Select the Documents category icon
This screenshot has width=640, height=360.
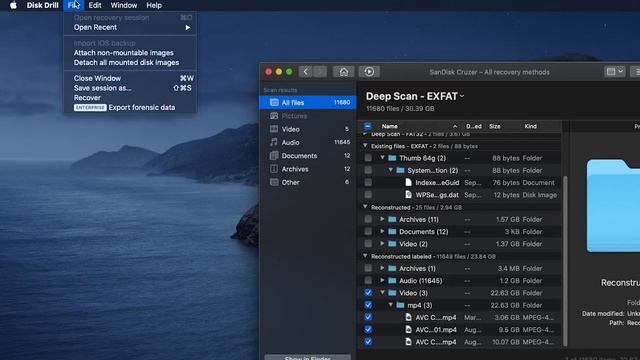pos(274,156)
